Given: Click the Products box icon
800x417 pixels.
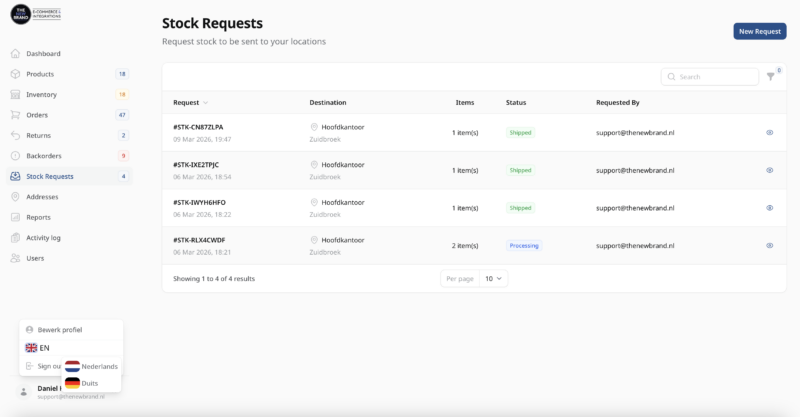Looking at the screenshot, I should tap(15, 74).
